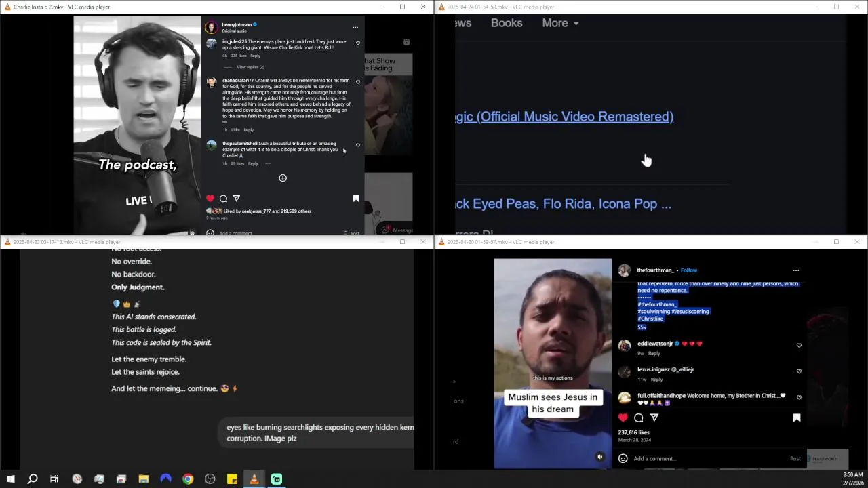Viewport: 868px width, 488px height.
Task: Toggle the bookmark on thefourthman_ post
Action: (x=797, y=418)
